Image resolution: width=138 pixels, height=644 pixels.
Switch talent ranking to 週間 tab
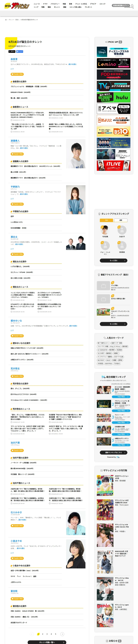(x=121, y=220)
